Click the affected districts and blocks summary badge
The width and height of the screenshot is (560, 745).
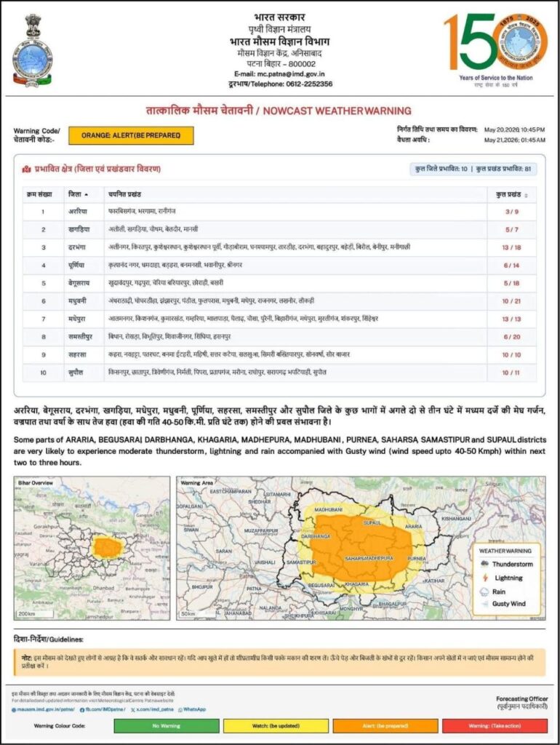(x=473, y=169)
